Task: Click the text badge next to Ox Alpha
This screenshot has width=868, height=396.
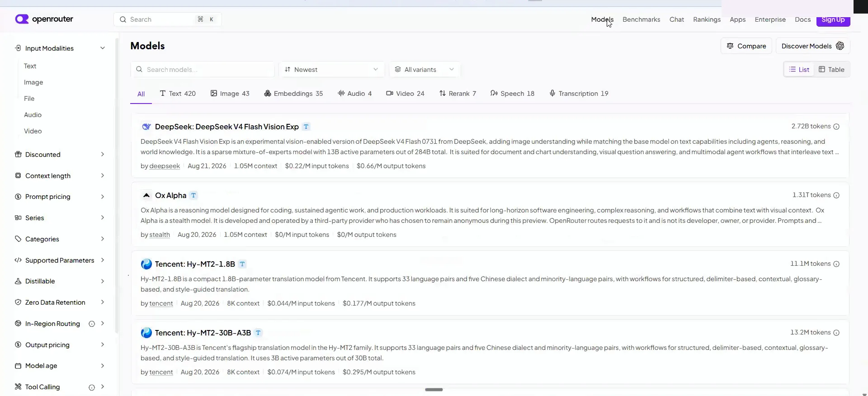Action: [x=193, y=195]
